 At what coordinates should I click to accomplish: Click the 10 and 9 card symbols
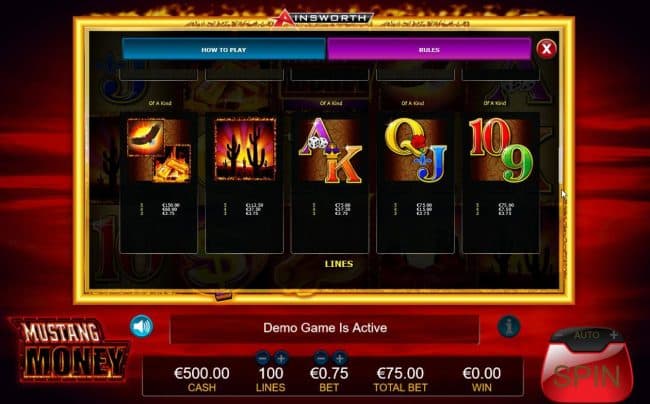click(x=501, y=150)
